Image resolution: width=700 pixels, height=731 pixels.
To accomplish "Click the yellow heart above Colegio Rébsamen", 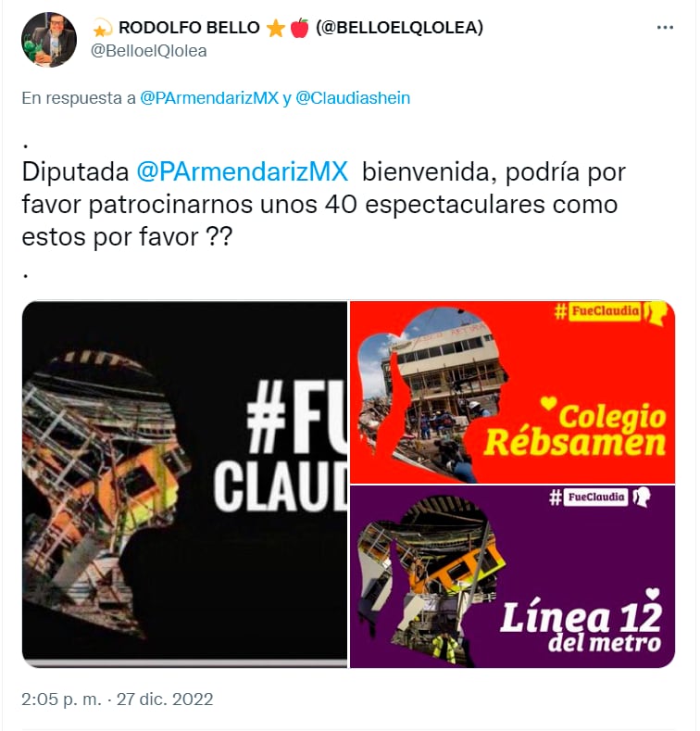I will [x=548, y=403].
